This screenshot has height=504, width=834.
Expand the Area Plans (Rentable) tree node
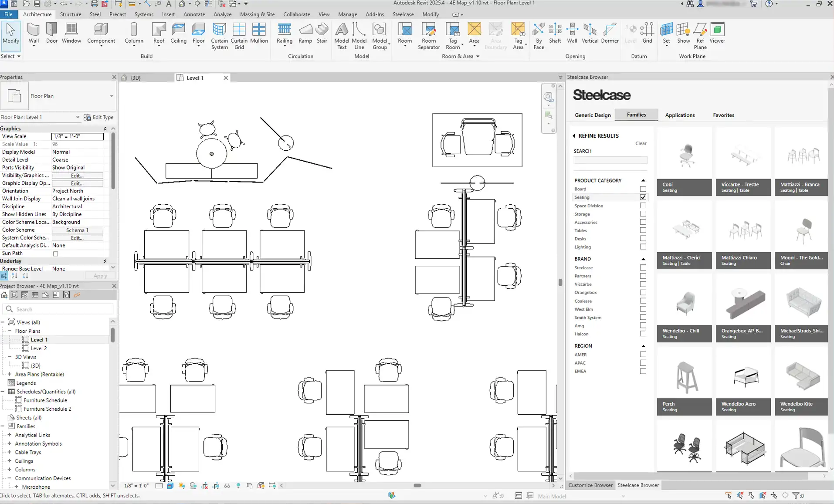click(10, 374)
